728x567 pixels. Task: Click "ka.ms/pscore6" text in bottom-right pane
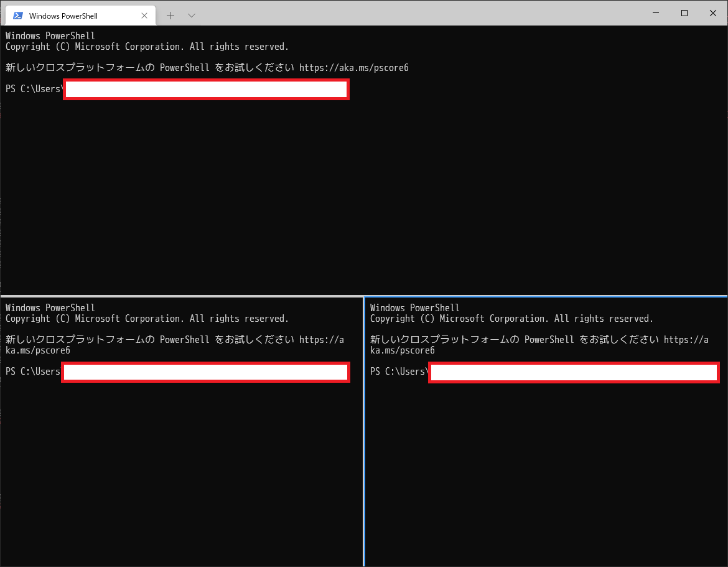click(403, 350)
